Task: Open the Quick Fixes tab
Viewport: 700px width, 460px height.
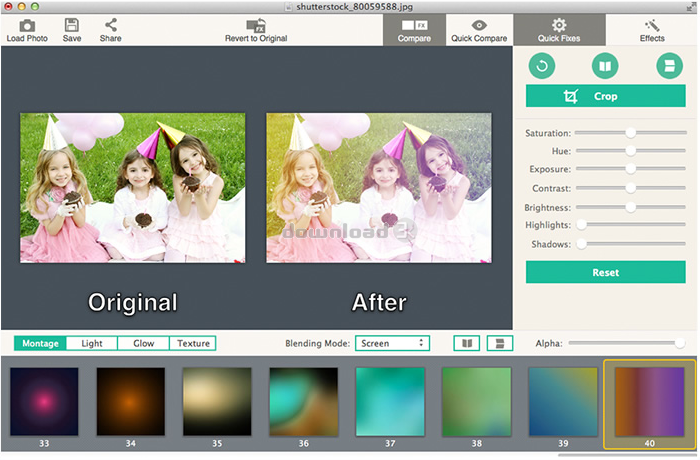Action: click(559, 29)
